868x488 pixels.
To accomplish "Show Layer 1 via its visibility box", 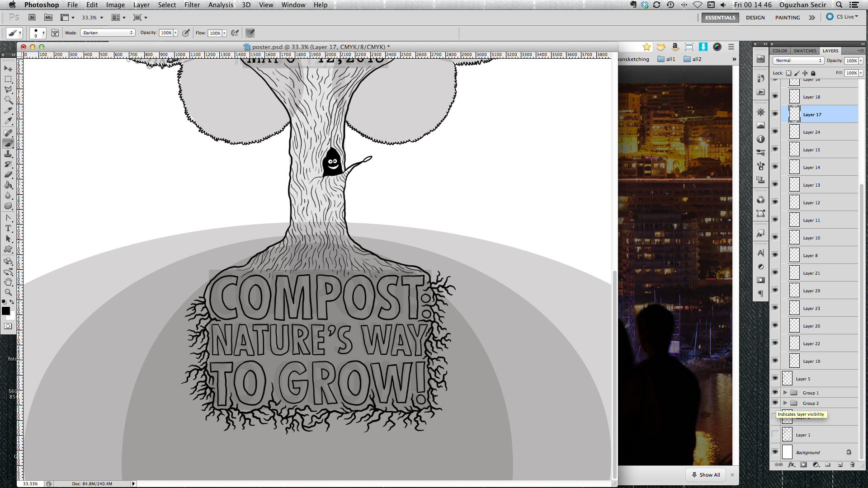I will [x=775, y=435].
